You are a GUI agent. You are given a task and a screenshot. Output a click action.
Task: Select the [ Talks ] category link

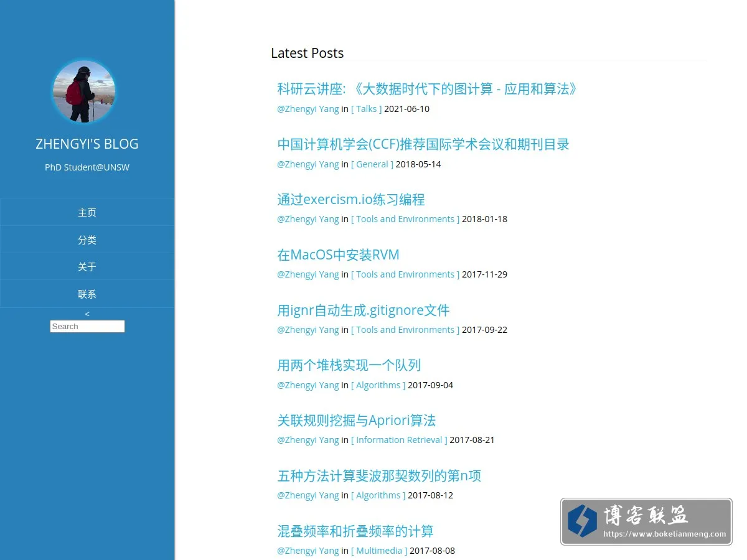(367, 109)
